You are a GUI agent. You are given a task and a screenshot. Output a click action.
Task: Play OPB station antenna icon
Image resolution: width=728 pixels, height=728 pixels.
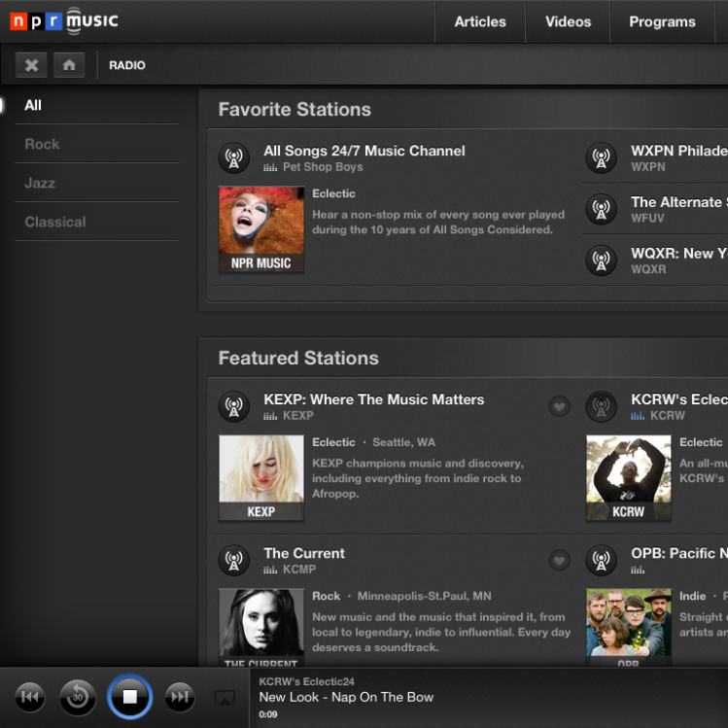(602, 560)
